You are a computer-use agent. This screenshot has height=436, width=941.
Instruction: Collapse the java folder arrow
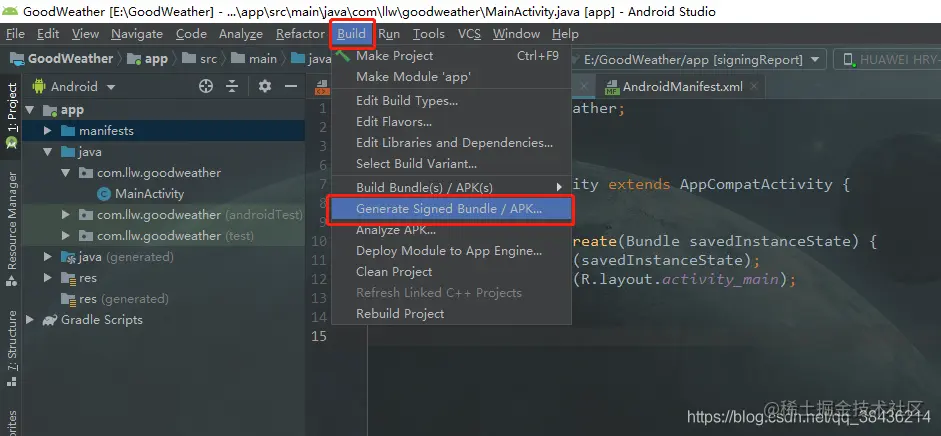(x=47, y=152)
